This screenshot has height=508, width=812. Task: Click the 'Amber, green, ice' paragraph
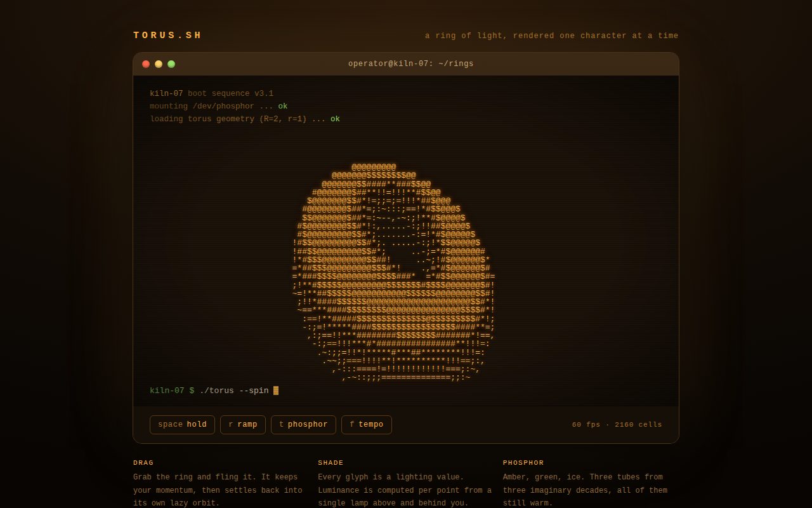(x=585, y=490)
